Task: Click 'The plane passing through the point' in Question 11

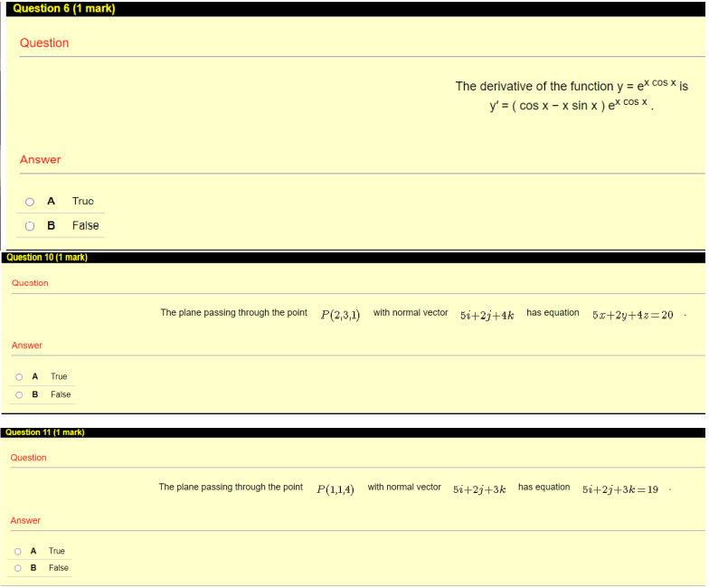Action: [231, 487]
